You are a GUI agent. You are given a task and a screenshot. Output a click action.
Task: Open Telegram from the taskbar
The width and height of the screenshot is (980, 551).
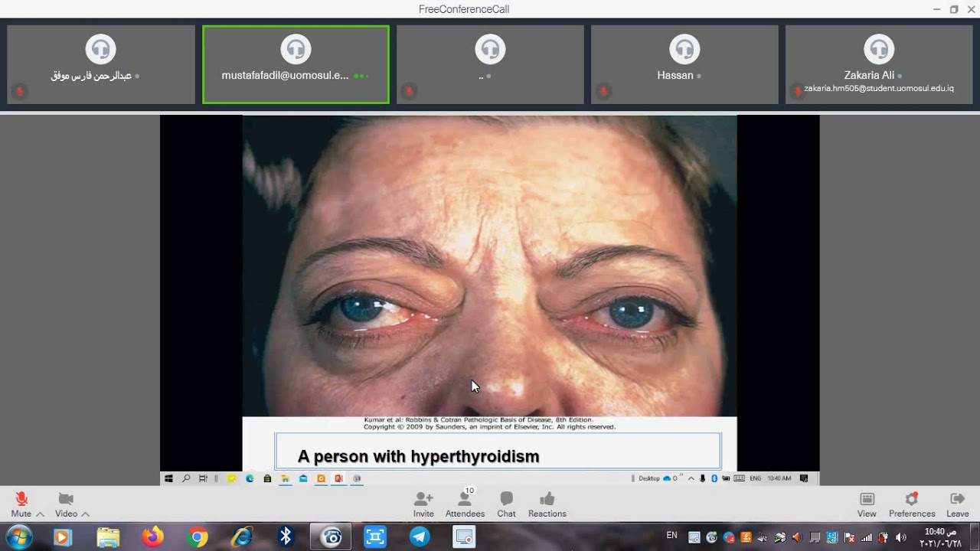[420, 537]
